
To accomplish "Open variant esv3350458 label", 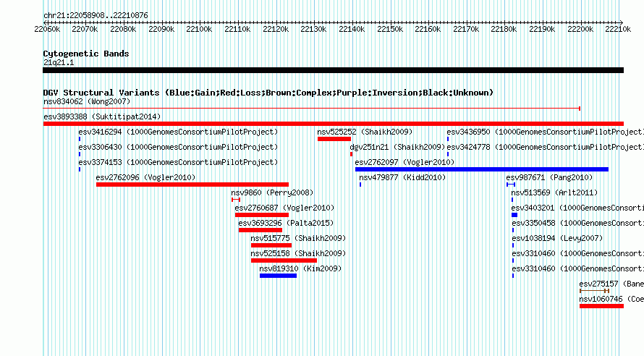I will (x=578, y=223).
